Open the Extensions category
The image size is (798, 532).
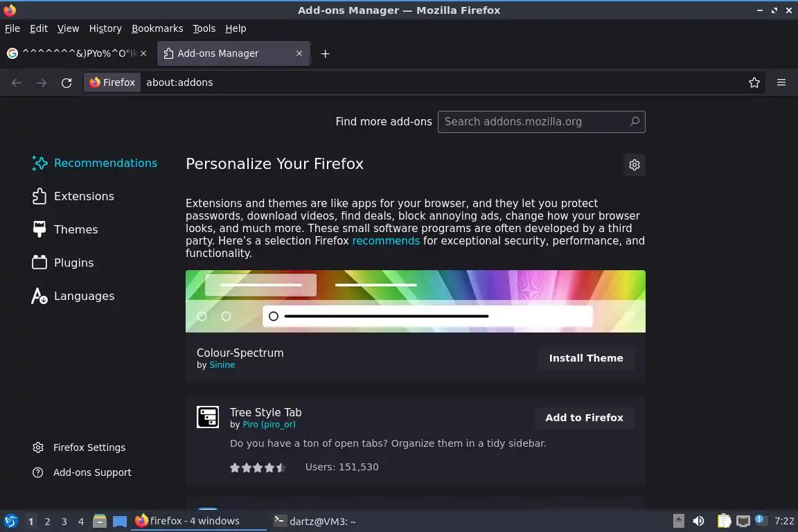[73, 196]
